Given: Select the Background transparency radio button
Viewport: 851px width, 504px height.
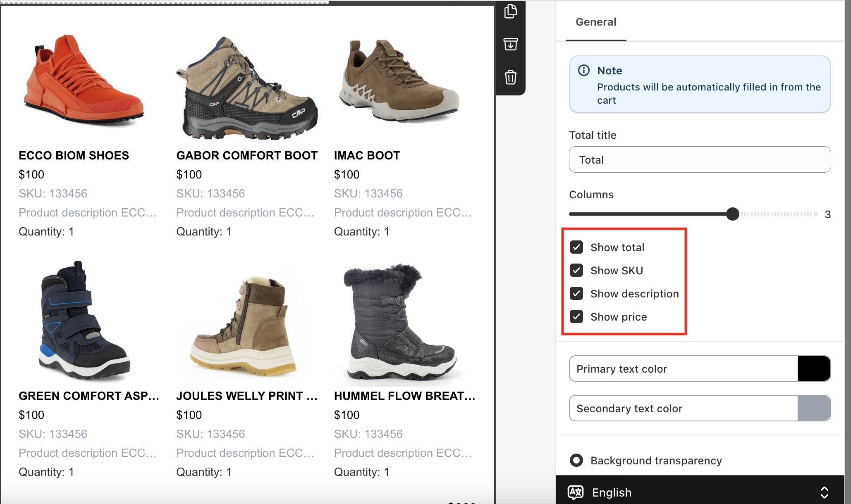Looking at the screenshot, I should click(x=576, y=460).
